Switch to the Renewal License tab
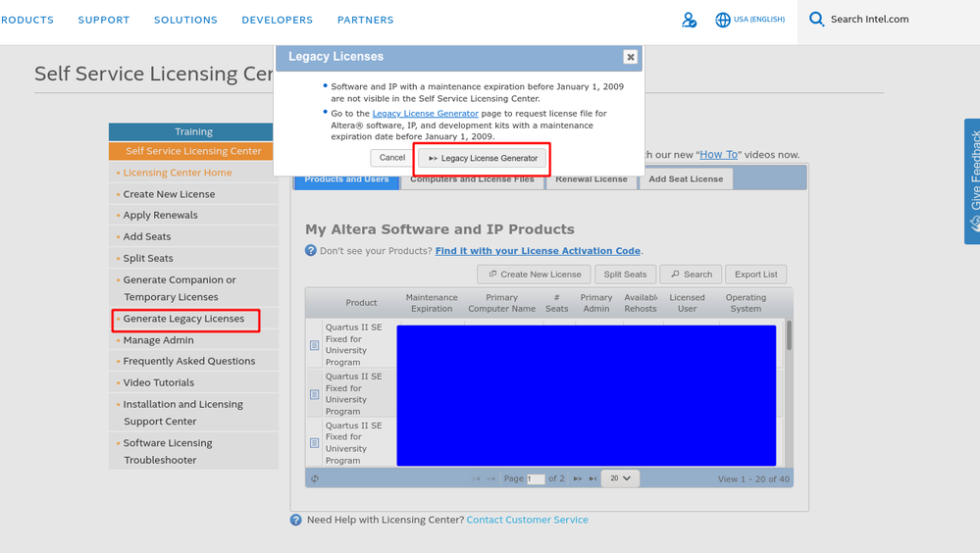Screen dimensions: 980x553 pos(592,181)
